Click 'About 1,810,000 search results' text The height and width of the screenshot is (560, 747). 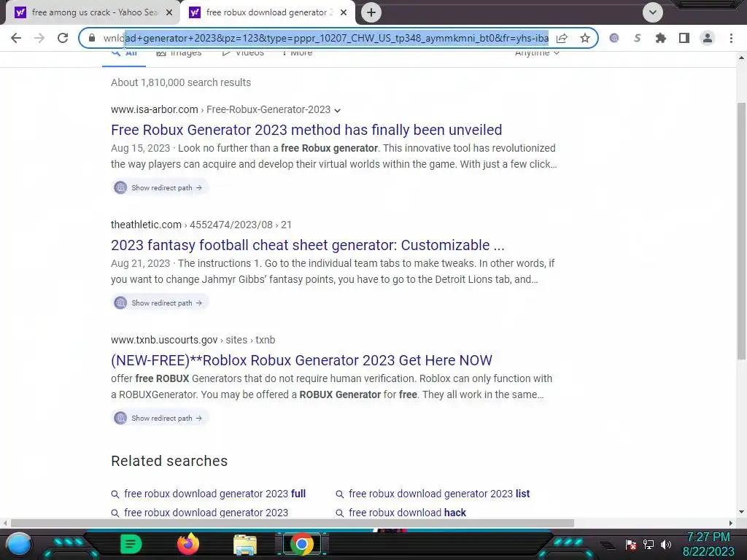pos(181,82)
